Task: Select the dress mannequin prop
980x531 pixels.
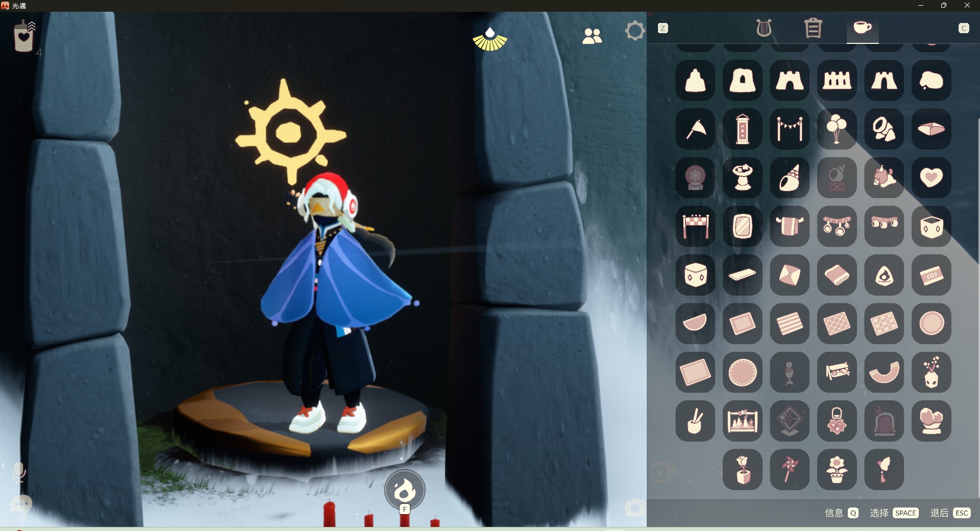Action: pyautogui.click(x=790, y=372)
